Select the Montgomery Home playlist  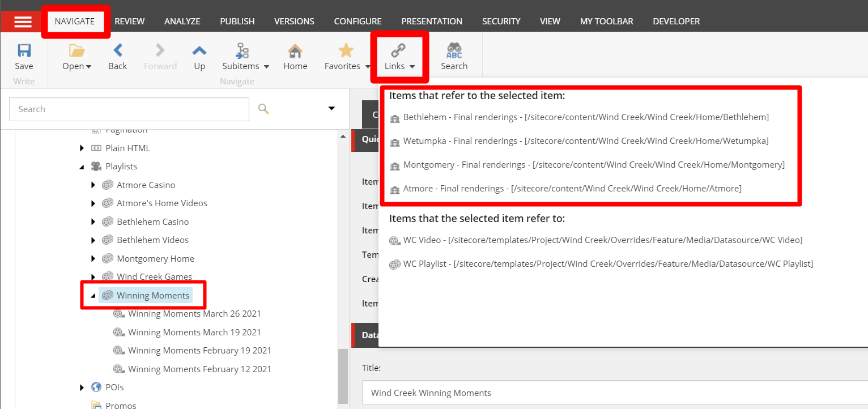pyautogui.click(x=155, y=259)
